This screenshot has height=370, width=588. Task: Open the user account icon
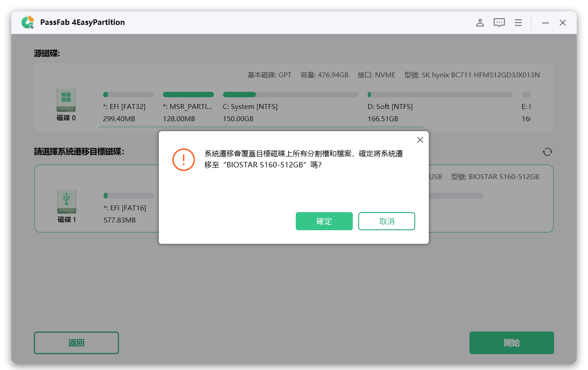pyautogui.click(x=480, y=23)
